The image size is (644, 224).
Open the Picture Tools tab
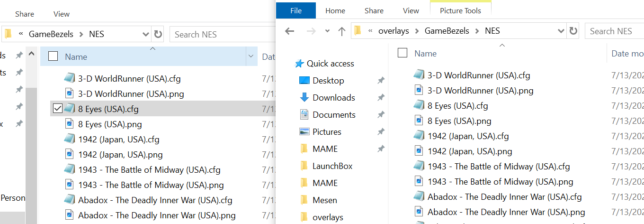tap(460, 10)
